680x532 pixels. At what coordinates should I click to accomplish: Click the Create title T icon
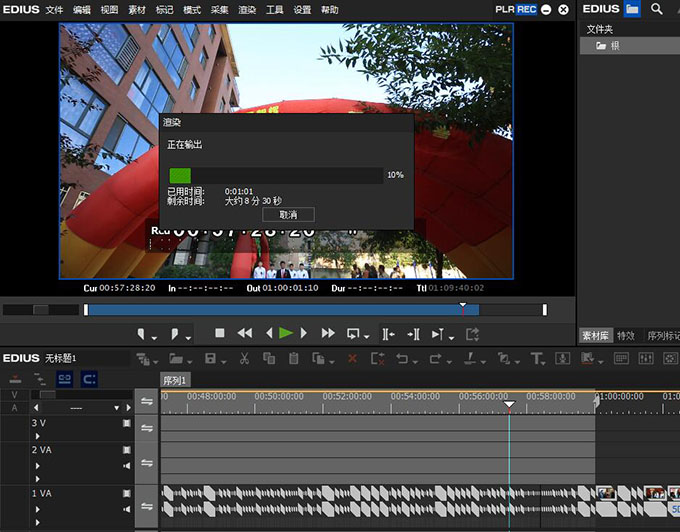pos(536,359)
